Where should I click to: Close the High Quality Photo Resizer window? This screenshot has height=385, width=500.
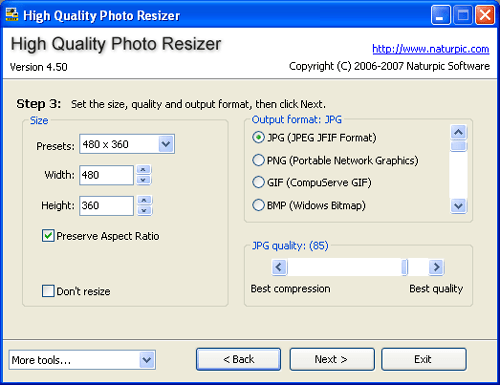click(485, 15)
